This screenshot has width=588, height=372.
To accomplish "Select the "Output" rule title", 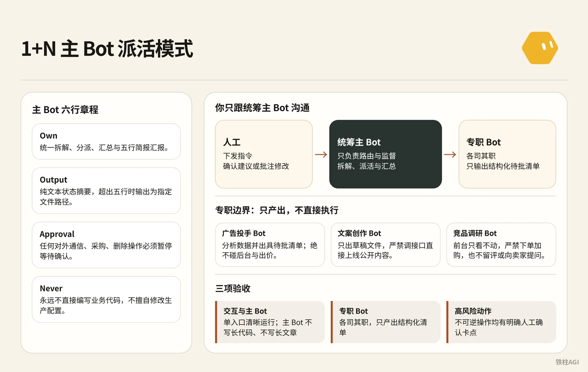I will click(54, 180).
